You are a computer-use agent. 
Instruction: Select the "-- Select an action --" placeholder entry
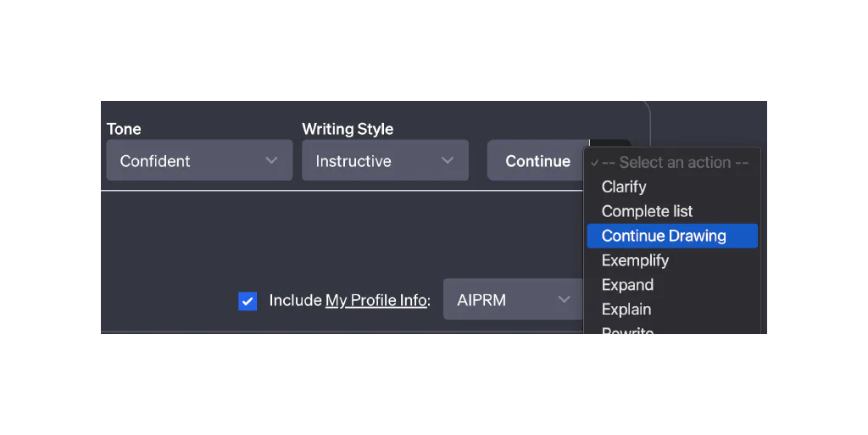point(675,163)
